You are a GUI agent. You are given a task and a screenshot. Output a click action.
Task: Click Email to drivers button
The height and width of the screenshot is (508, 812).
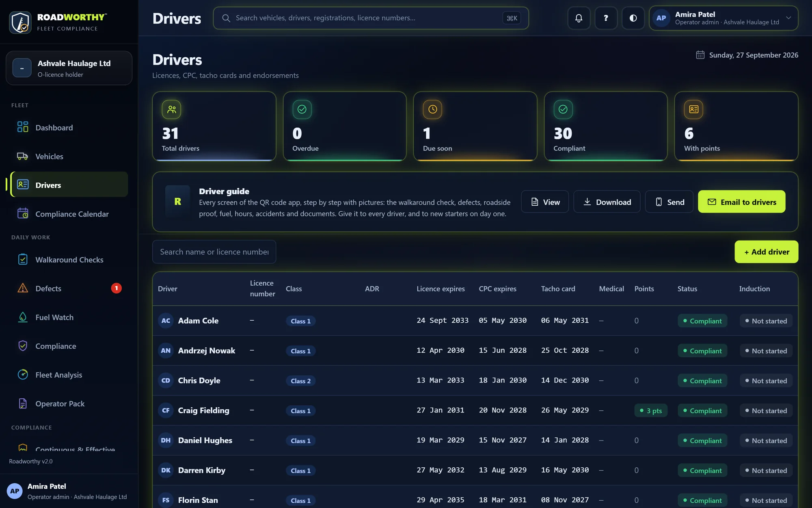(x=741, y=202)
